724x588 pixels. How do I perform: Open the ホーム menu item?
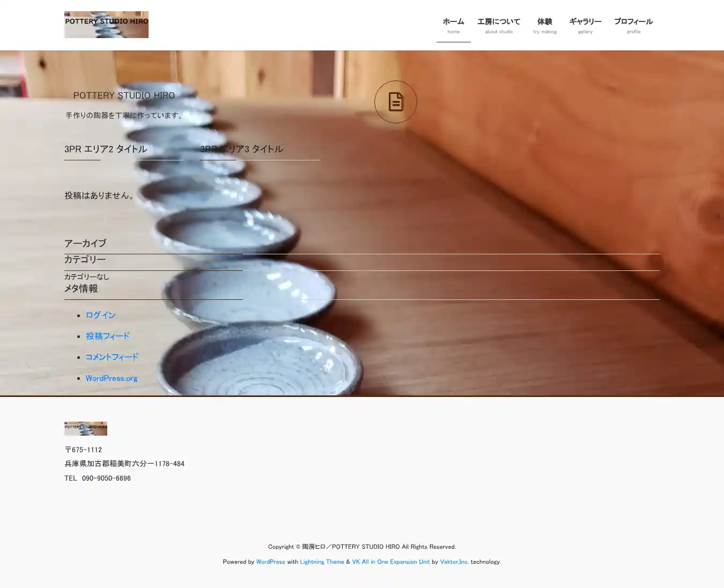click(453, 25)
